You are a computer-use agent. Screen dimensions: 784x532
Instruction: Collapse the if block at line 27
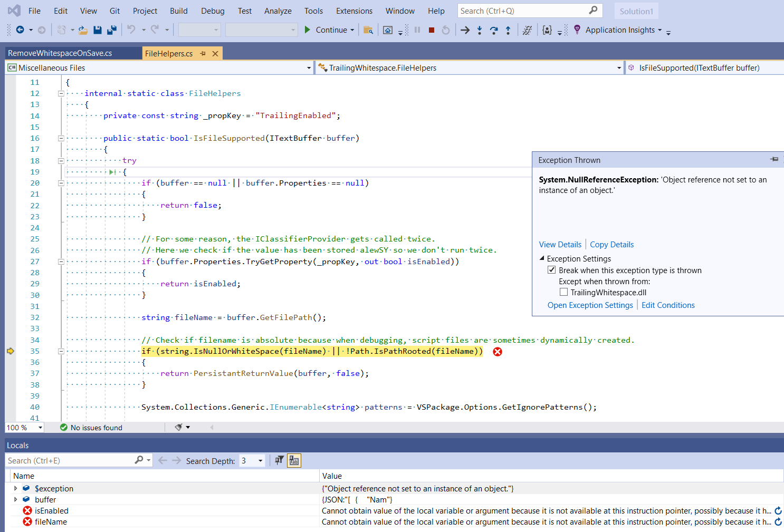click(61, 262)
